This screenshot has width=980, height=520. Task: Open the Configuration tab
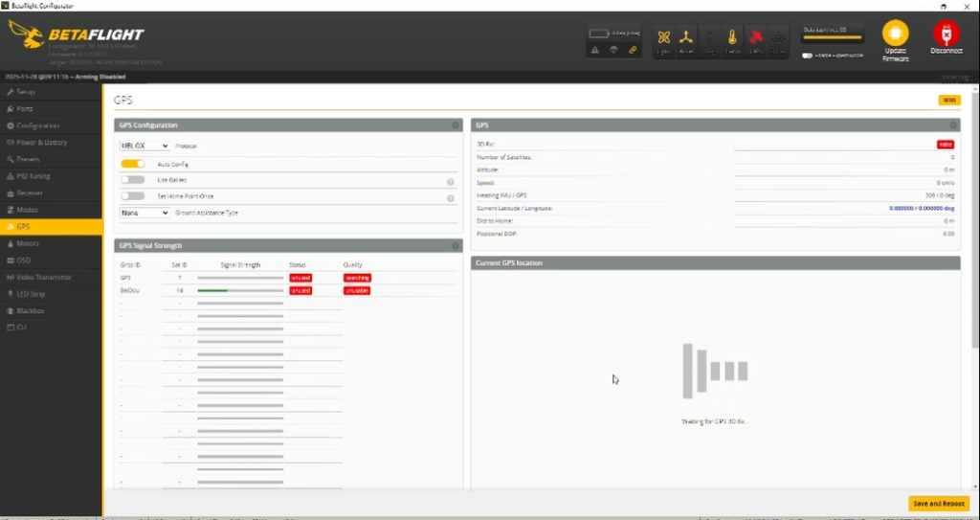pyautogui.click(x=52, y=125)
